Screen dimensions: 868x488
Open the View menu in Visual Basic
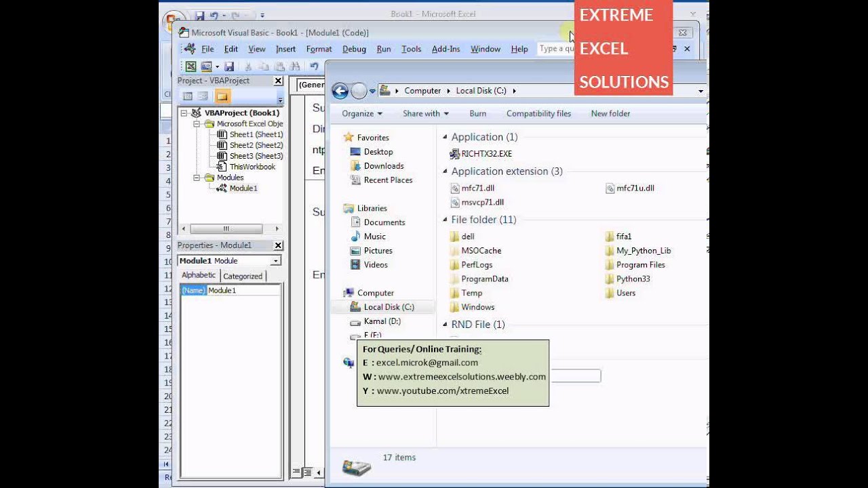257,49
